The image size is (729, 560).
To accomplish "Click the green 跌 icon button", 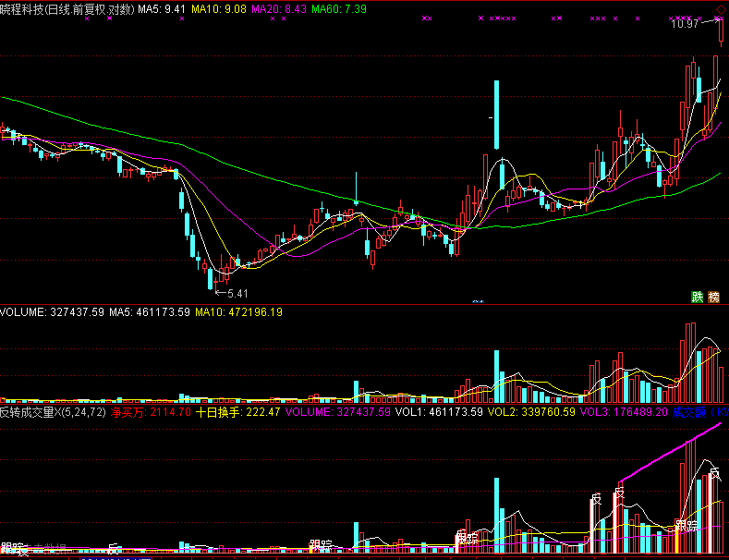I will 697,297.
